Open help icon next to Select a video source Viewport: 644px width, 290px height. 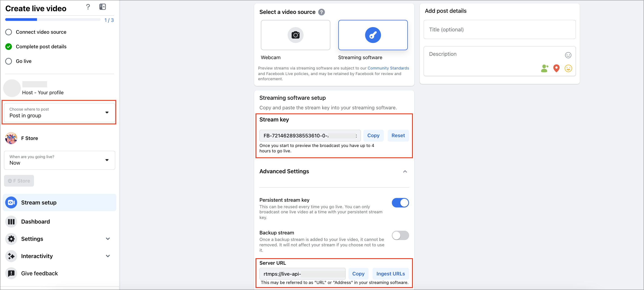click(x=322, y=12)
